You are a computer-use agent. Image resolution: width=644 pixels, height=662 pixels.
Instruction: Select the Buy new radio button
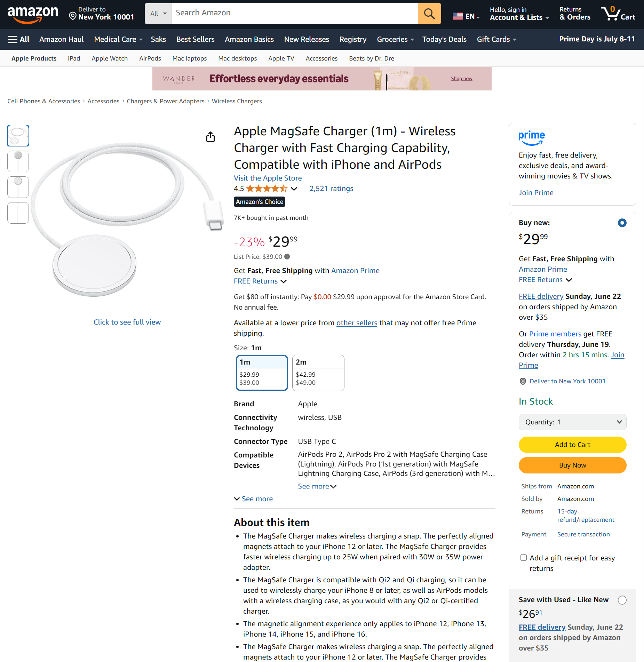(622, 223)
